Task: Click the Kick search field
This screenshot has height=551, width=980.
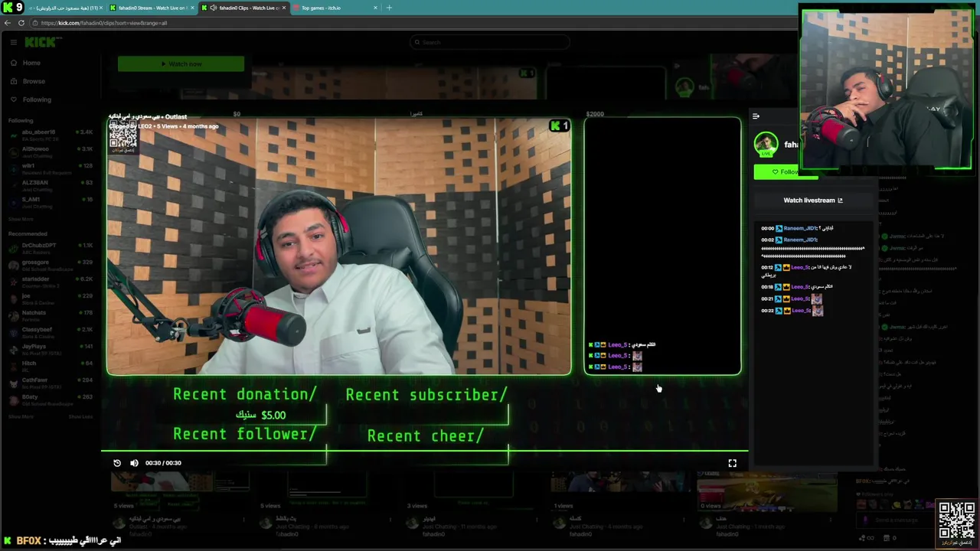Action: click(x=490, y=42)
